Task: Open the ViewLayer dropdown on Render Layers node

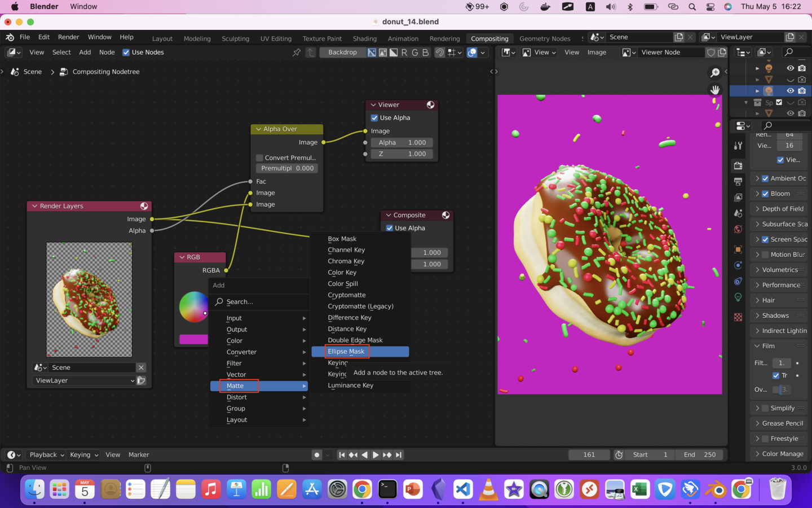Action: click(85, 380)
